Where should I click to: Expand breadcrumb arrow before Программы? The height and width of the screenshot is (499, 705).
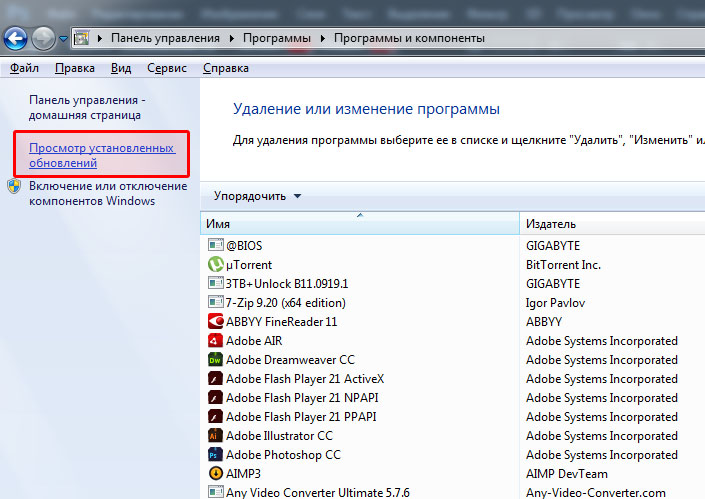click(x=232, y=38)
